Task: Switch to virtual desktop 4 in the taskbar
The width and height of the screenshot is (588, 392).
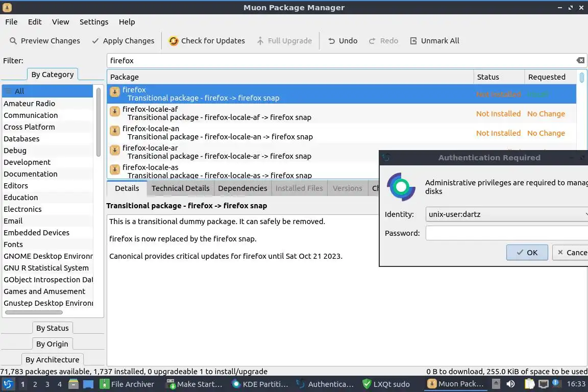Action: point(60,384)
